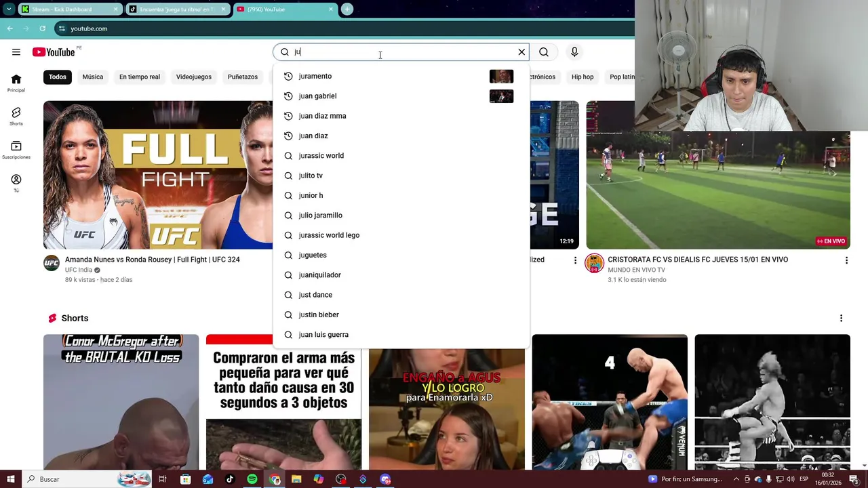Clear search text with the X button

click(521, 52)
